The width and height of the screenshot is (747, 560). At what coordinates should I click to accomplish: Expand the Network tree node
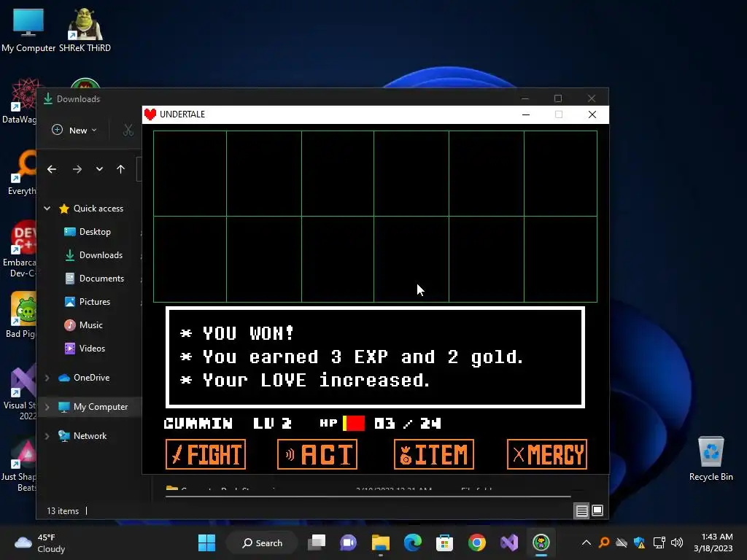(x=47, y=436)
